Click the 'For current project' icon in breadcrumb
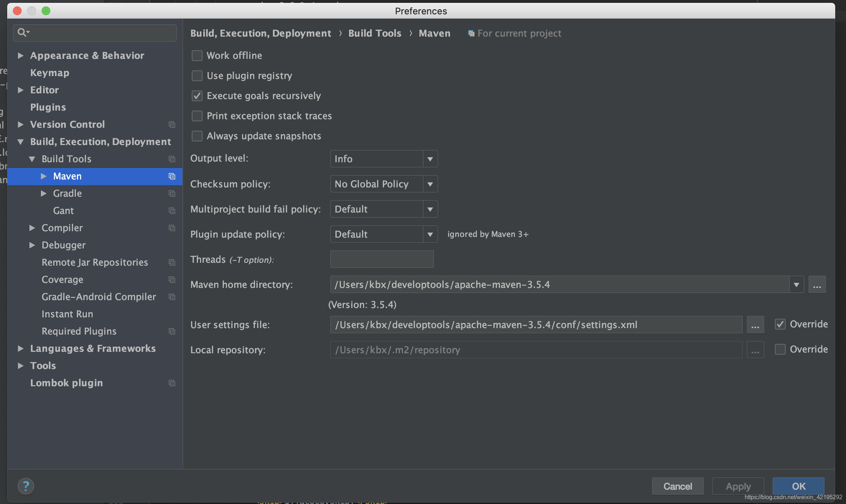846x504 pixels. pos(471,33)
